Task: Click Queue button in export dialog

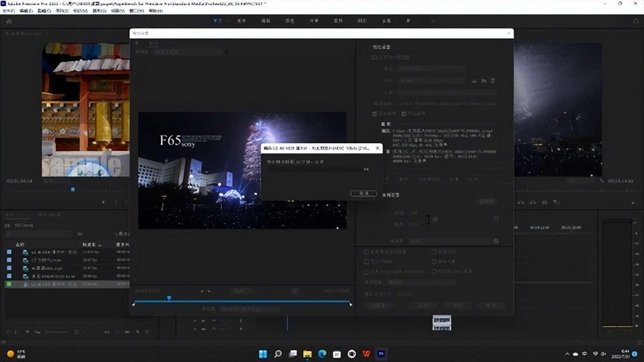Action: point(424,305)
